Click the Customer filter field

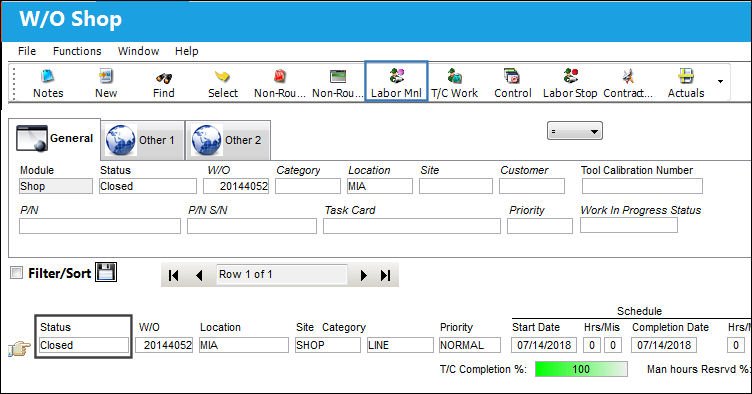(x=532, y=186)
